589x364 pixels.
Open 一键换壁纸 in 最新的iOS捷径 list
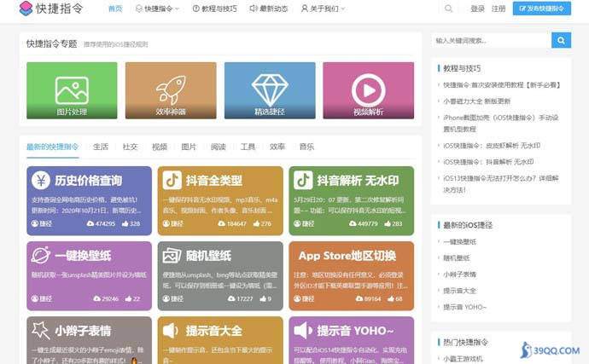pos(459,241)
